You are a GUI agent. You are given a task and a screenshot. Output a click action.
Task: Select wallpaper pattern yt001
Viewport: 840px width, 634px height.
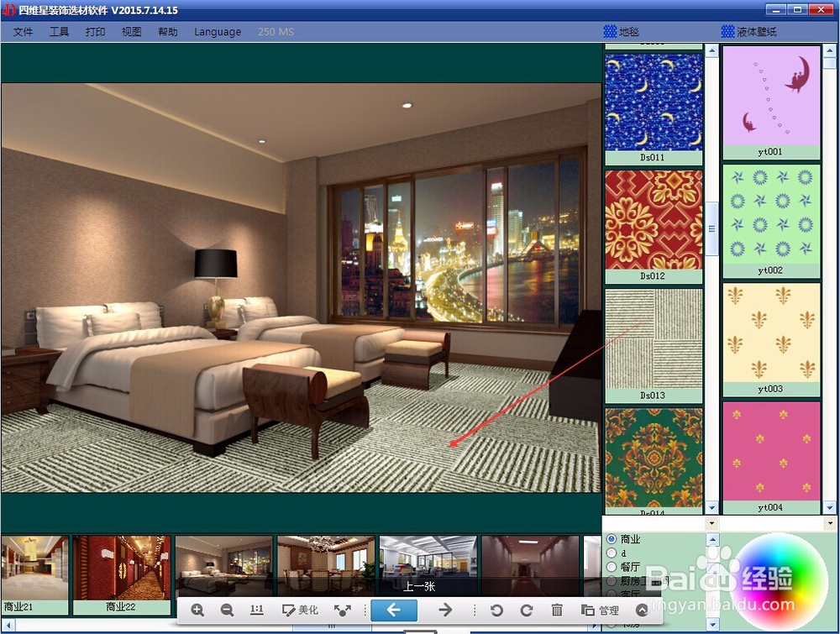pyautogui.click(x=771, y=102)
